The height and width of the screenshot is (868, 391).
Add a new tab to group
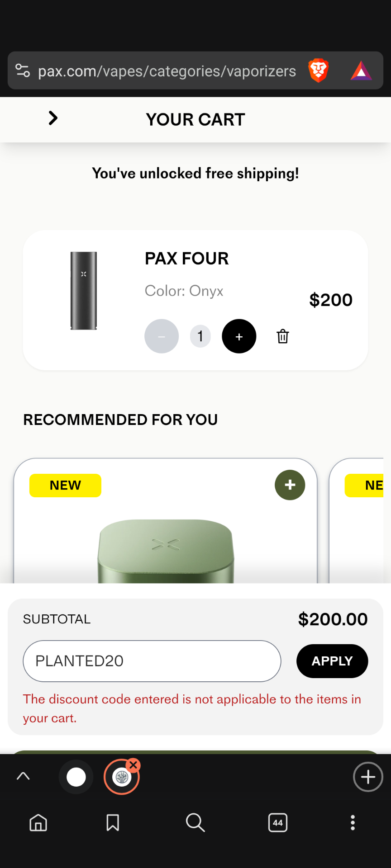(x=368, y=777)
